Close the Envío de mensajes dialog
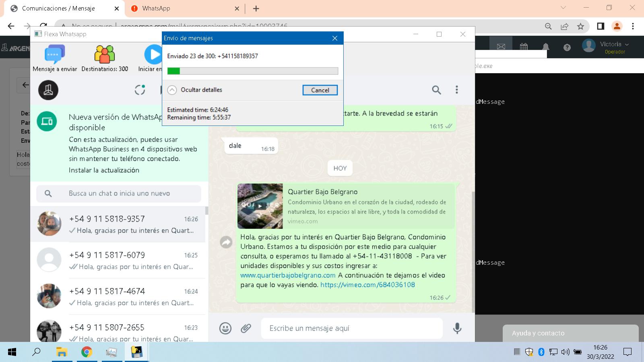The height and width of the screenshot is (362, 644). [x=335, y=38]
